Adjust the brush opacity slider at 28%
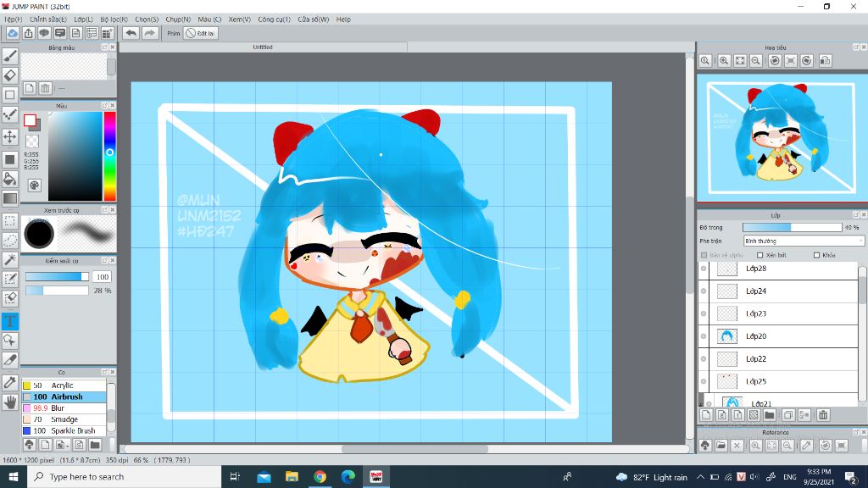Image resolution: width=868 pixels, height=488 pixels. click(x=57, y=291)
